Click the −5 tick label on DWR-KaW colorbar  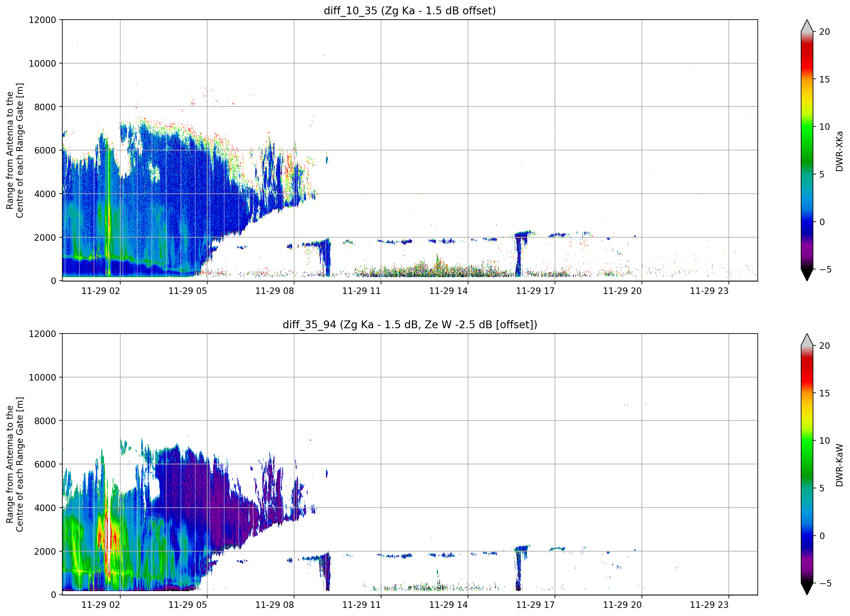tap(825, 583)
